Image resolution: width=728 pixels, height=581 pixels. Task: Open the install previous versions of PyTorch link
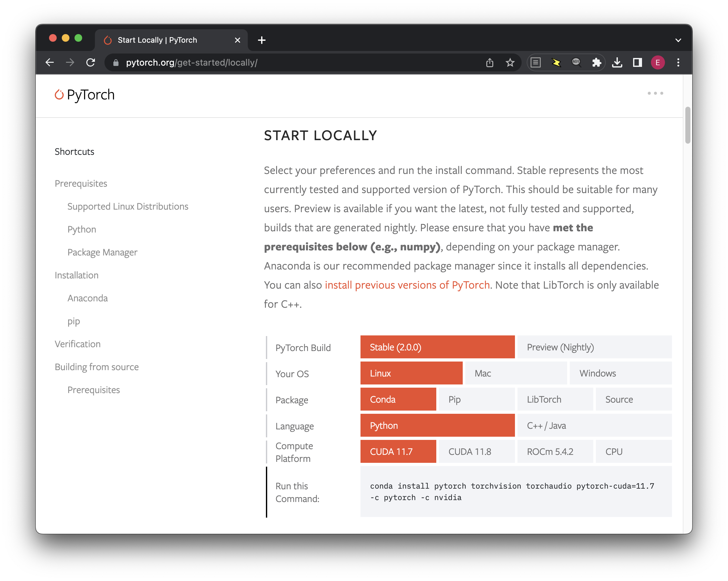click(x=407, y=285)
